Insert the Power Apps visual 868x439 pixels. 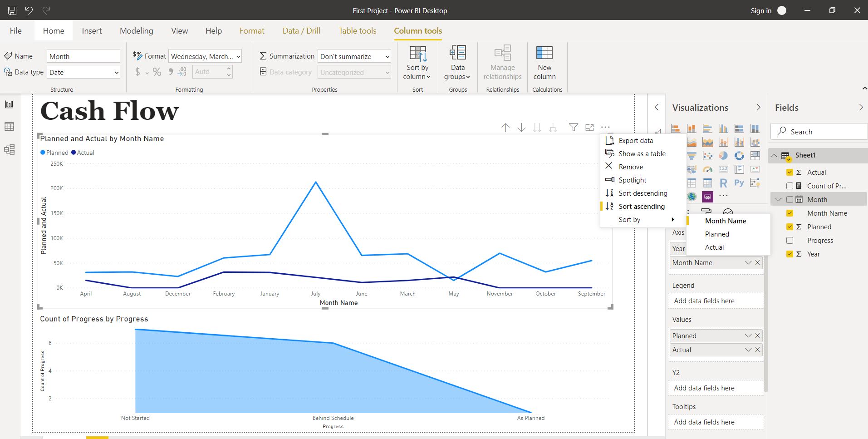pos(707,197)
